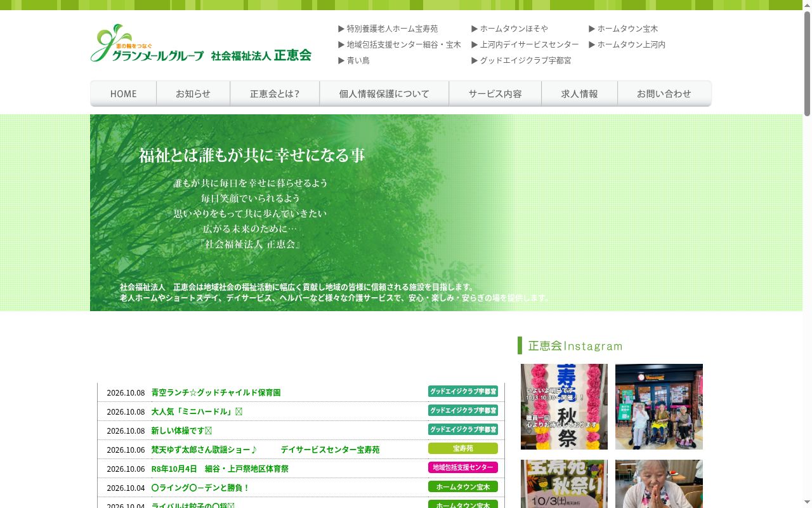Open the 宝寿苑 秋祭り 10/3 poster thumbnail
This screenshot has width=812, height=508.
coord(564,484)
